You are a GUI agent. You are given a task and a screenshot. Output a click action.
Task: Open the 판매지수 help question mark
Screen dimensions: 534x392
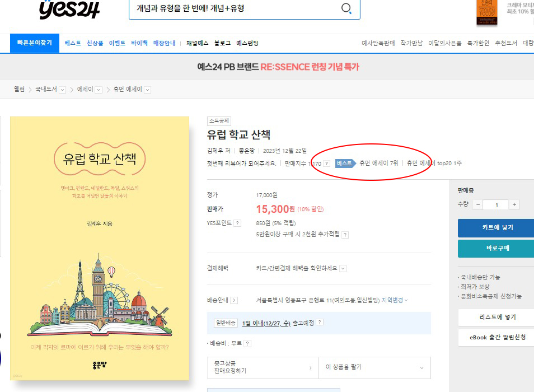point(326,164)
